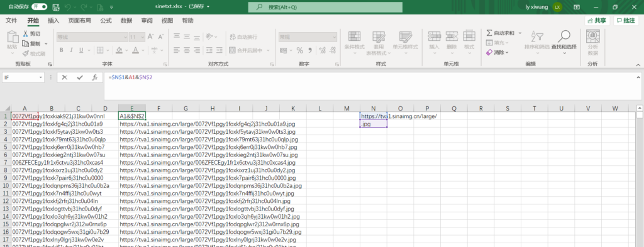
Task: Toggle Wrap Text (自动换行)
Action: click(244, 36)
